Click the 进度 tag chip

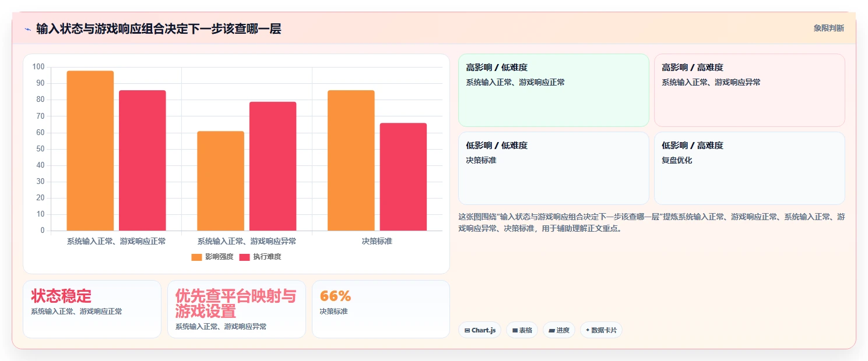coord(559,330)
